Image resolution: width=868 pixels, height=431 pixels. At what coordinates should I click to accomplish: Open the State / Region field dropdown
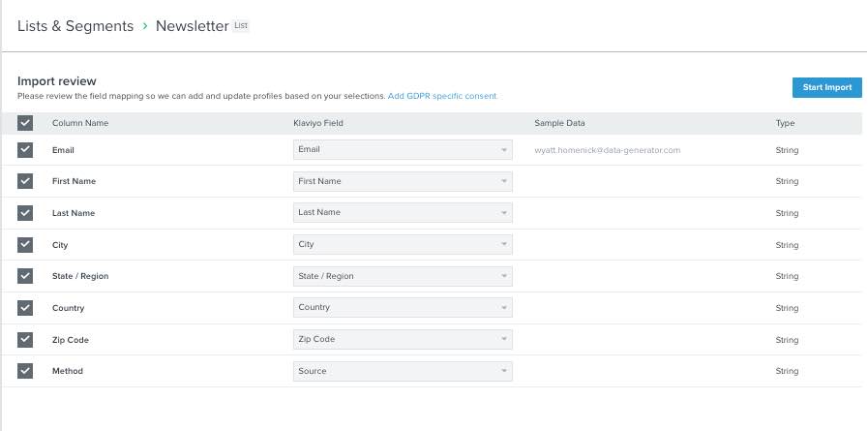click(x=403, y=276)
